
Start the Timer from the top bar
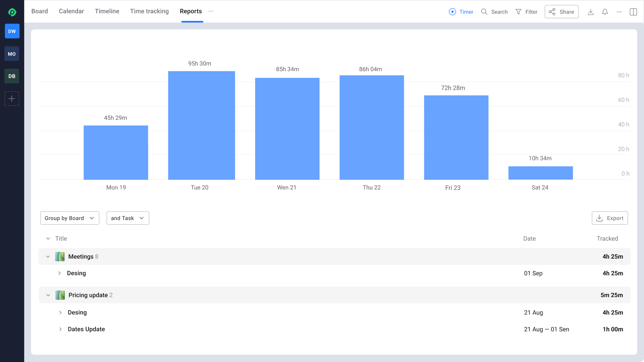(x=461, y=12)
